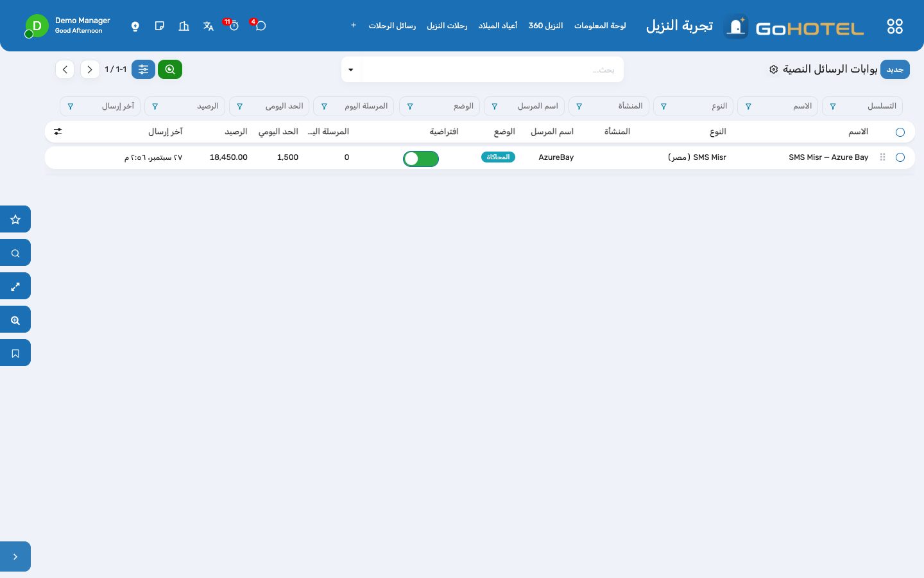Click the side panel search button

15,252
